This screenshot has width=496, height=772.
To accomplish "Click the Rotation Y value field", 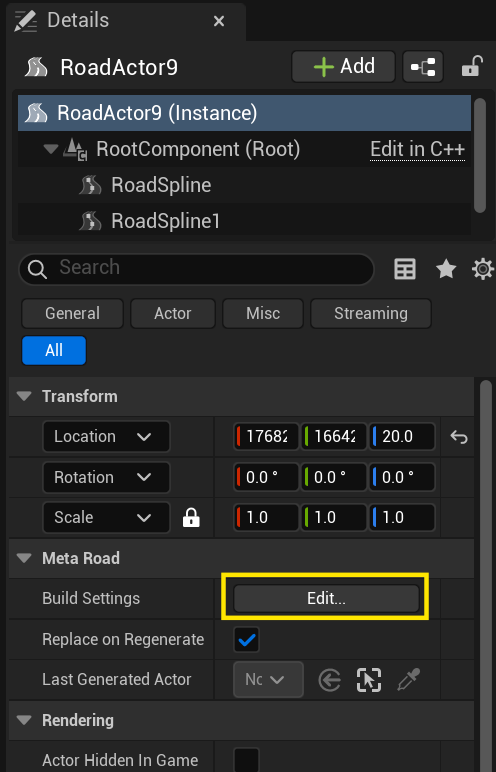I will point(334,477).
